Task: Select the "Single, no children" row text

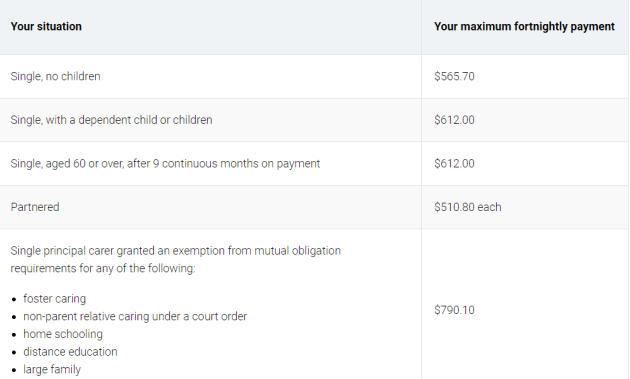Action: pos(55,76)
